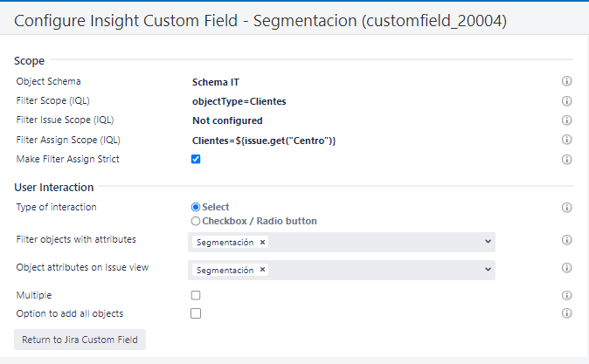Screen dimensions: 589x364
Task: Tick Option to add all objects checkbox
Action: point(196,313)
